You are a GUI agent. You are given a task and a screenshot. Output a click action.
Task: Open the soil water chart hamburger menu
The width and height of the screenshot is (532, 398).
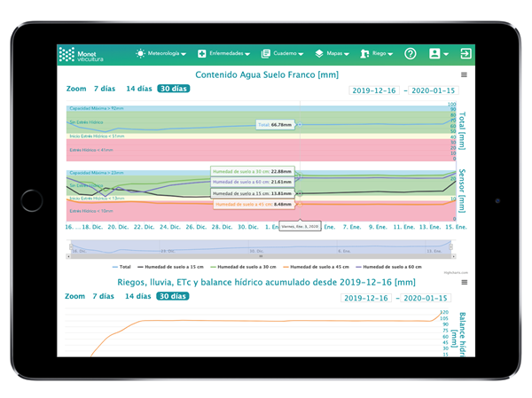[x=465, y=76]
